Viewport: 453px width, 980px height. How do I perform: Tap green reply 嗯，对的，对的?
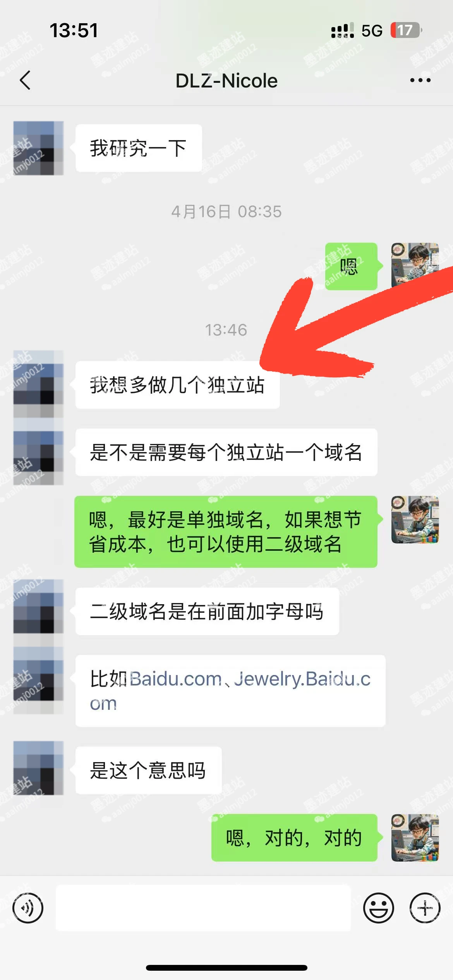[294, 838]
